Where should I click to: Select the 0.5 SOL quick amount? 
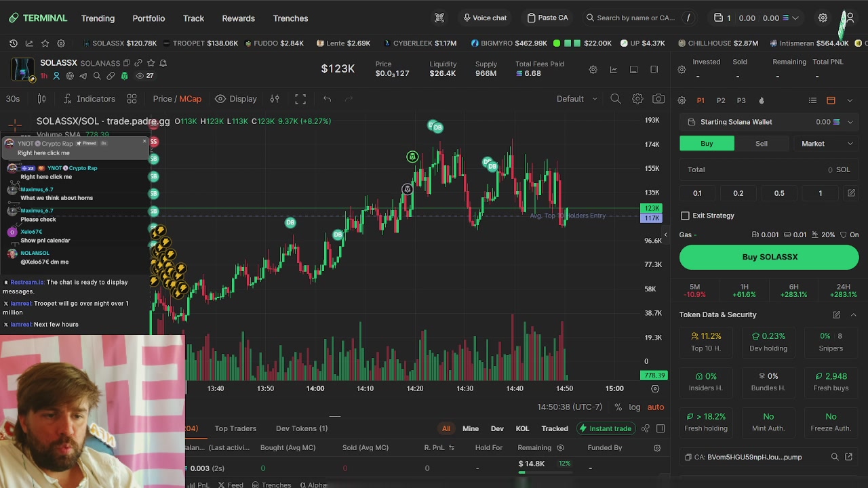(779, 193)
